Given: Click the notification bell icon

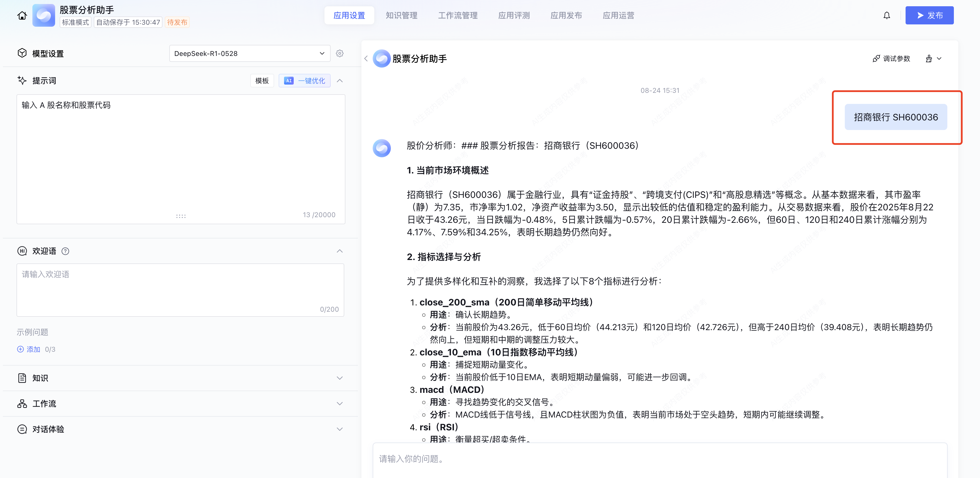Looking at the screenshot, I should point(887,16).
